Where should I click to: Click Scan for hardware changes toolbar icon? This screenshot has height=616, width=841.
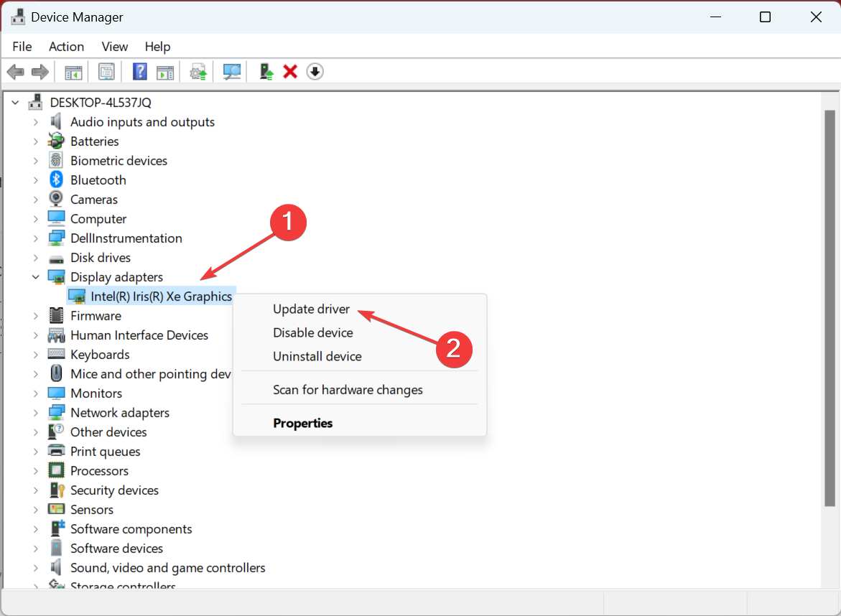[232, 72]
